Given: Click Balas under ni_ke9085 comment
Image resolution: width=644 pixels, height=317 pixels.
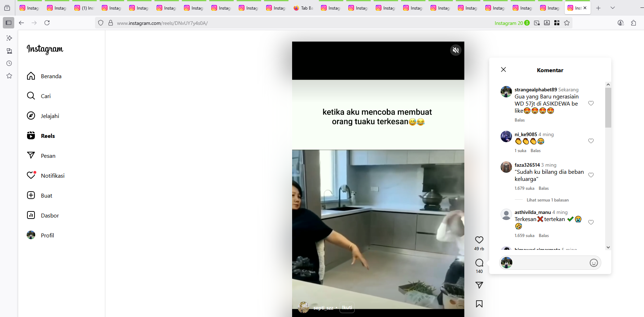Looking at the screenshot, I should [535, 151].
